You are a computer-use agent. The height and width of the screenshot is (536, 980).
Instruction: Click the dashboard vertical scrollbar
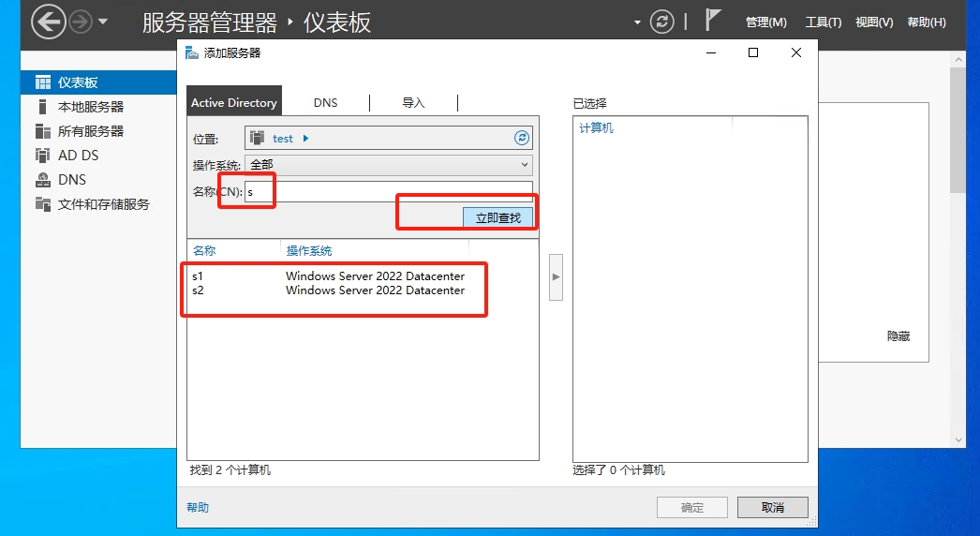pos(958,130)
